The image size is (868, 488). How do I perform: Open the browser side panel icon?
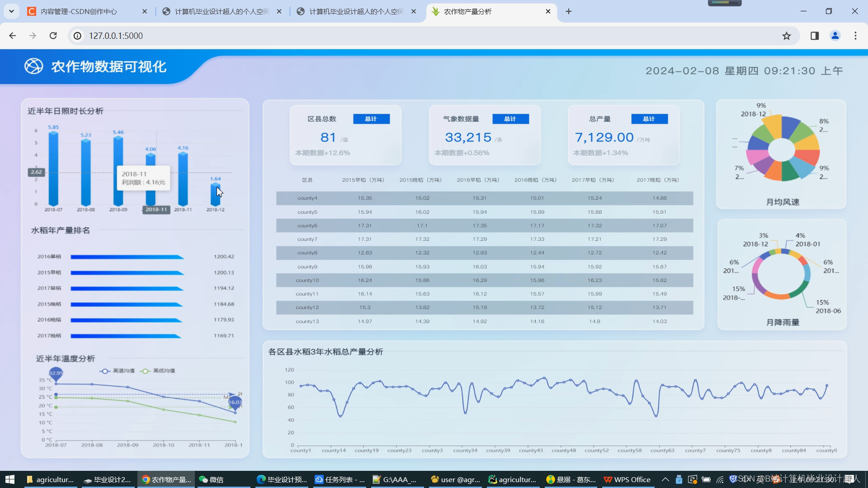point(815,36)
